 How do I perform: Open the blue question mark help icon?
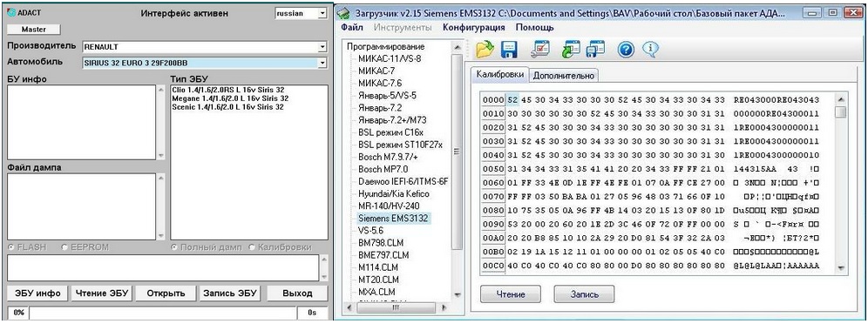point(626,50)
